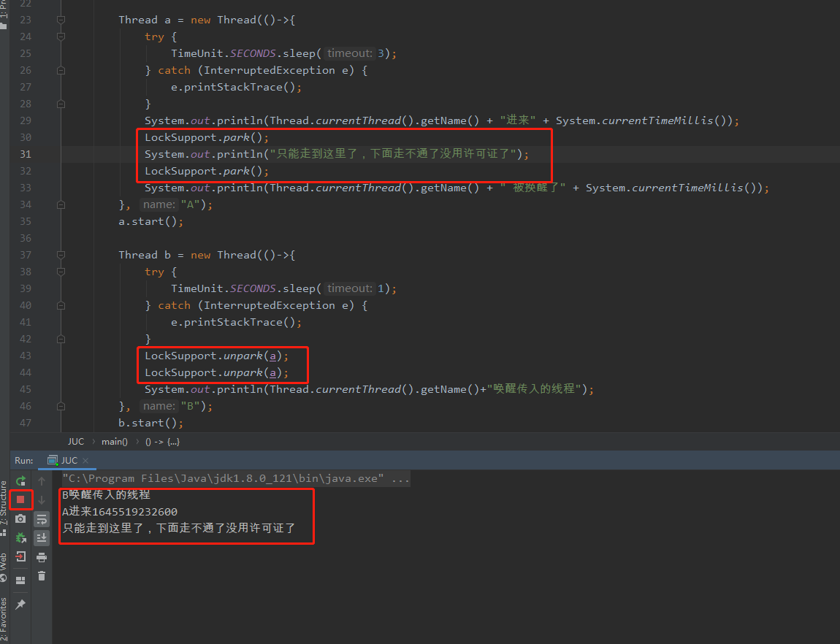Clear all console output with trash icon
This screenshot has height=644, width=840.
click(x=42, y=576)
